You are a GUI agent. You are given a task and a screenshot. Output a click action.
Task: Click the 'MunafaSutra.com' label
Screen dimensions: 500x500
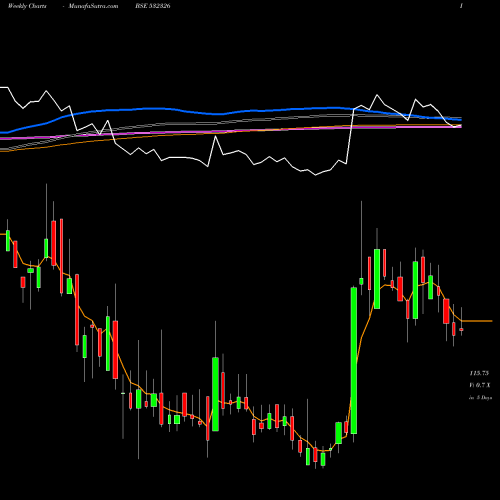[x=93, y=6]
